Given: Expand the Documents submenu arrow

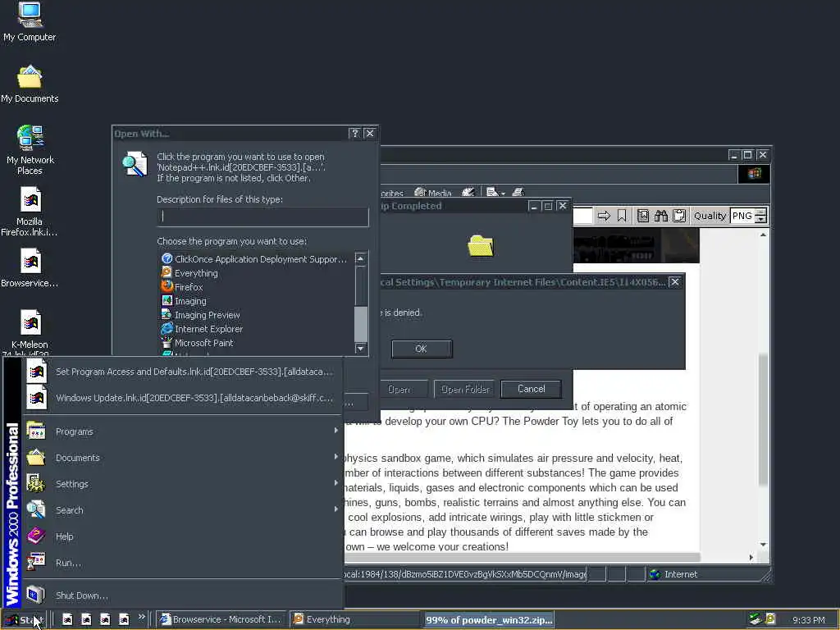Looking at the screenshot, I should tap(336, 457).
